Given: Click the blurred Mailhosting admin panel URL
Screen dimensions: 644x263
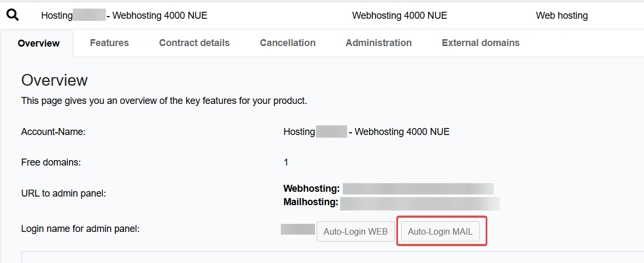Looking at the screenshot, I should pyautogui.click(x=419, y=202).
